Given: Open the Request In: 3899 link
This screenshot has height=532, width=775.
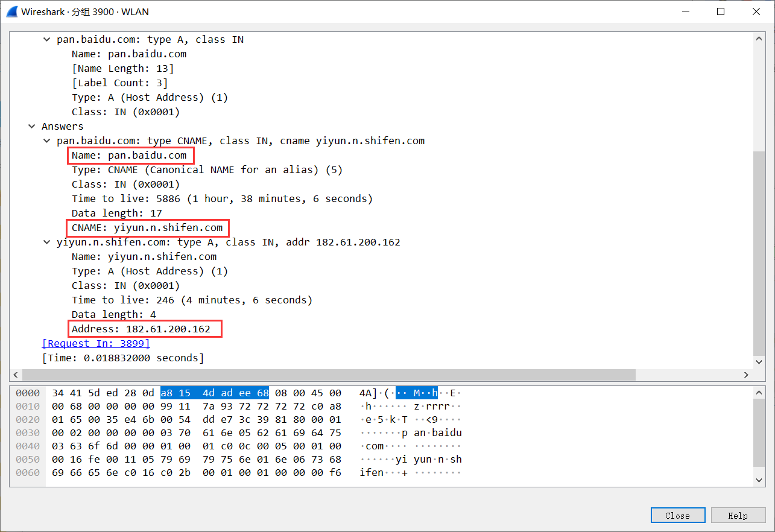Looking at the screenshot, I should click(x=96, y=343).
